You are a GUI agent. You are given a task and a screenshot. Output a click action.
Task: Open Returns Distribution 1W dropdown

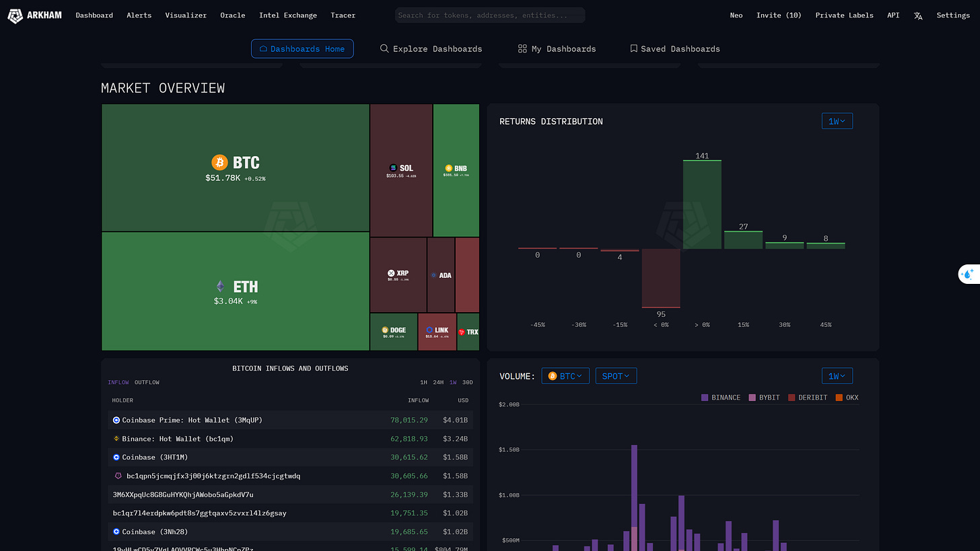tap(837, 121)
